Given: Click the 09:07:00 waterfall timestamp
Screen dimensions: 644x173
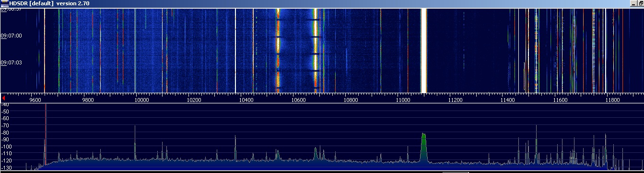Looking at the screenshot, I should coord(12,36).
